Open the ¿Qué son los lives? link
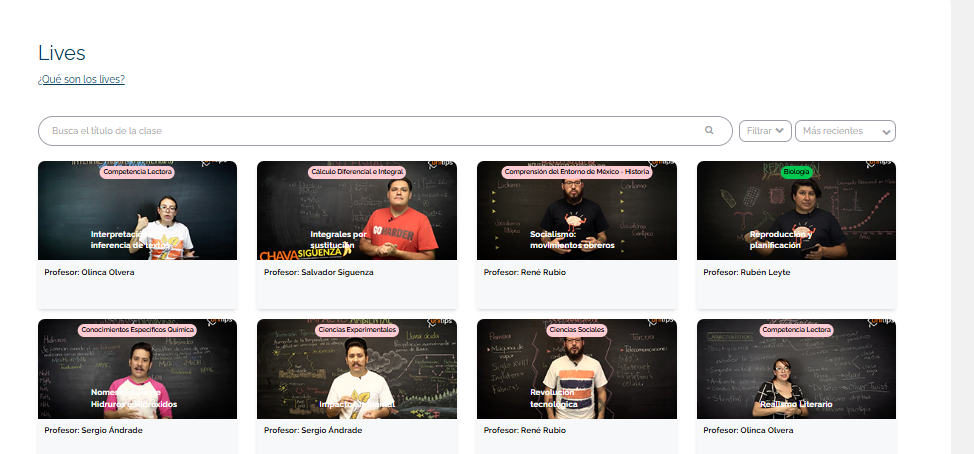 point(81,79)
